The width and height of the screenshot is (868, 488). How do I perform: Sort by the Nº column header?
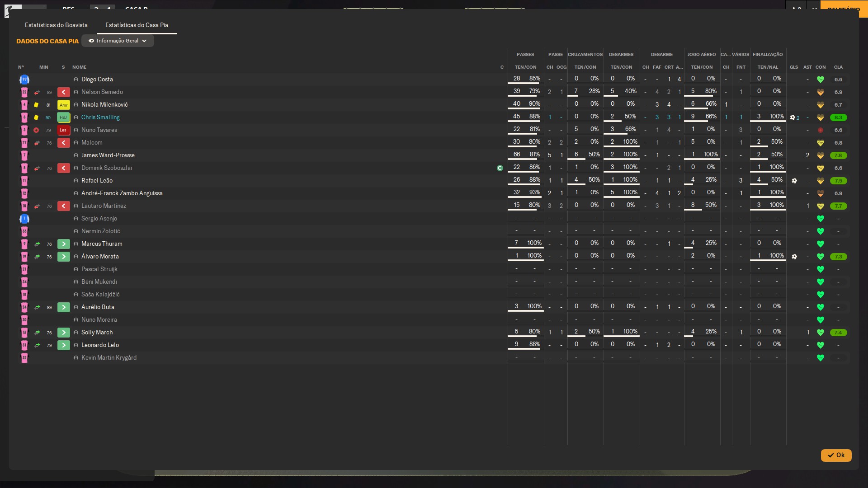click(x=21, y=67)
